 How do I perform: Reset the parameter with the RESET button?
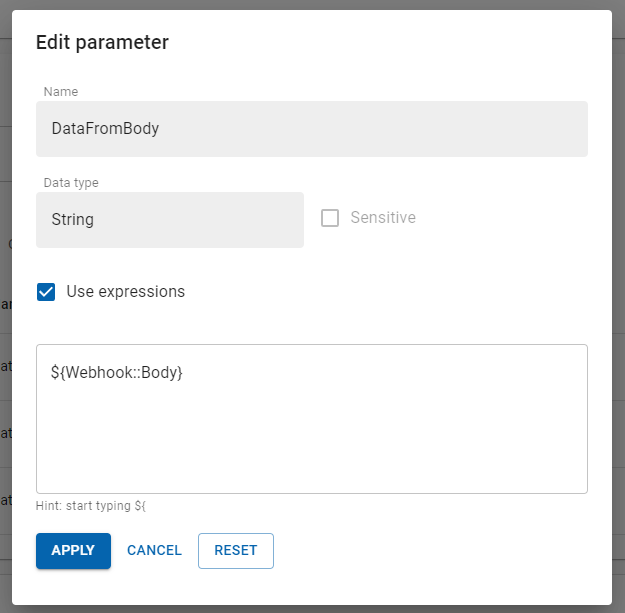coord(235,550)
